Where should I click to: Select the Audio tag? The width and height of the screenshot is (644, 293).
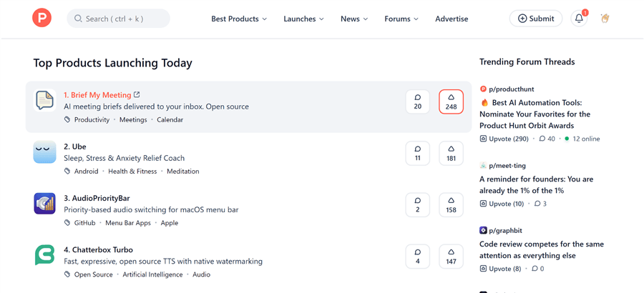(202, 274)
